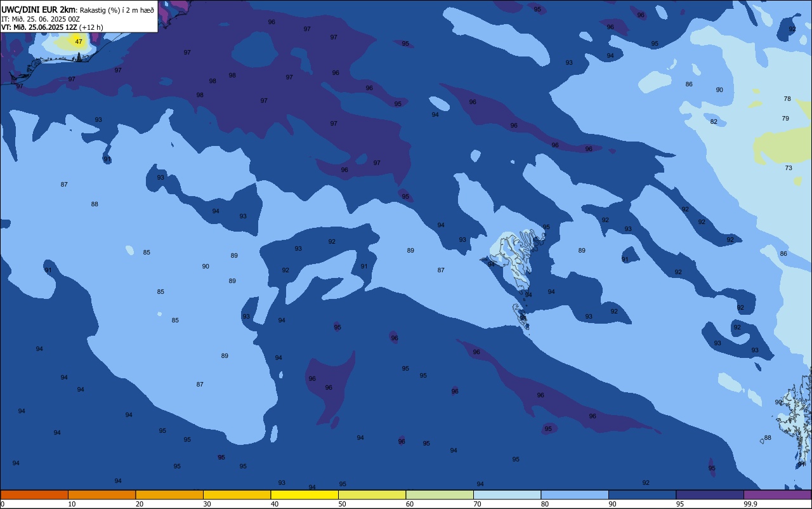Click the '47' value on the yellow patch
The height and width of the screenshot is (509, 812).
pos(79,42)
